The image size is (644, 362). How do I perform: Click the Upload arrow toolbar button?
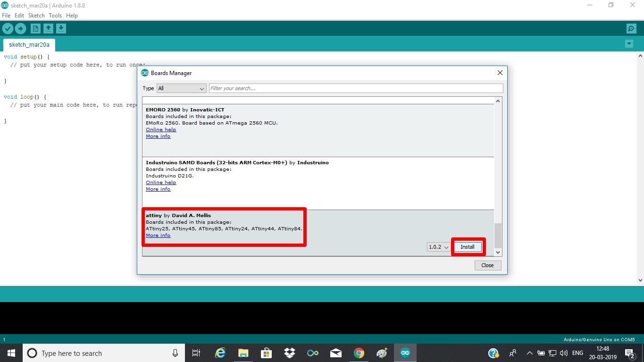click(20, 29)
